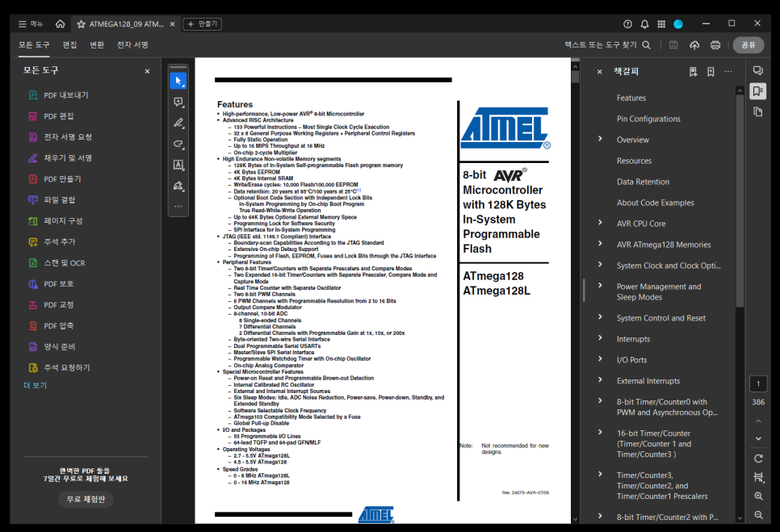Toggle the bookmarks panel icon in right rail
Image resolution: width=780 pixels, height=532 pixels.
coord(758,91)
